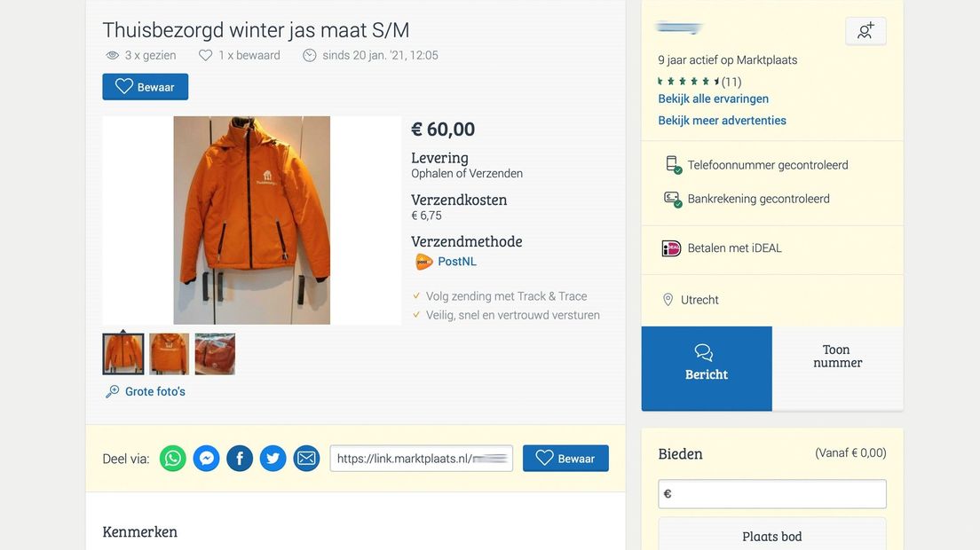The width and height of the screenshot is (980, 550).
Task: Share the listing via Messenger icon
Action: (x=207, y=459)
